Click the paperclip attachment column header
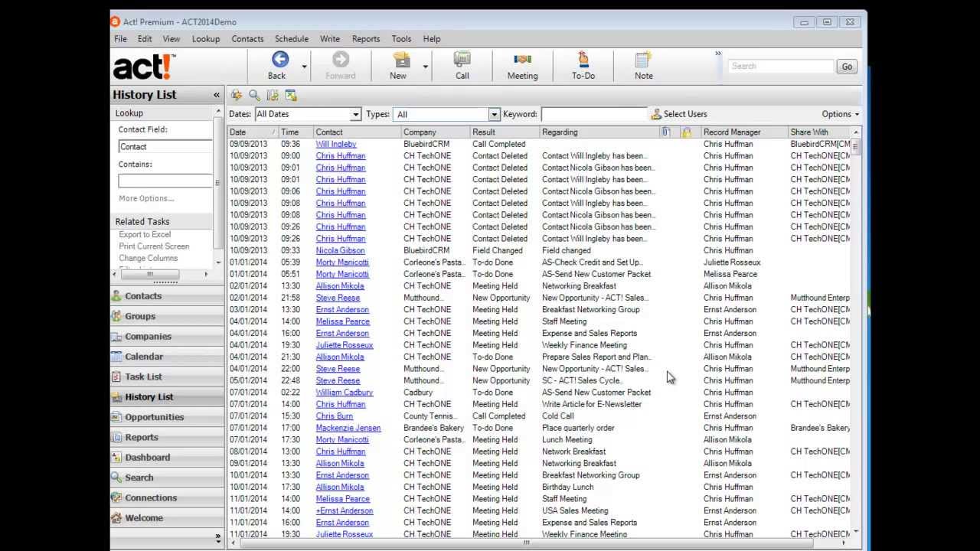980x551 pixels. coord(666,132)
